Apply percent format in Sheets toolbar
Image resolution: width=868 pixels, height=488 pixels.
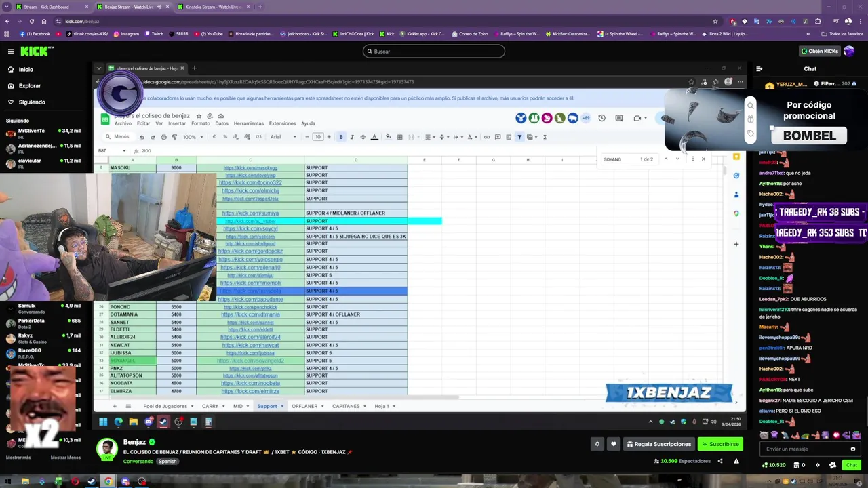point(225,137)
